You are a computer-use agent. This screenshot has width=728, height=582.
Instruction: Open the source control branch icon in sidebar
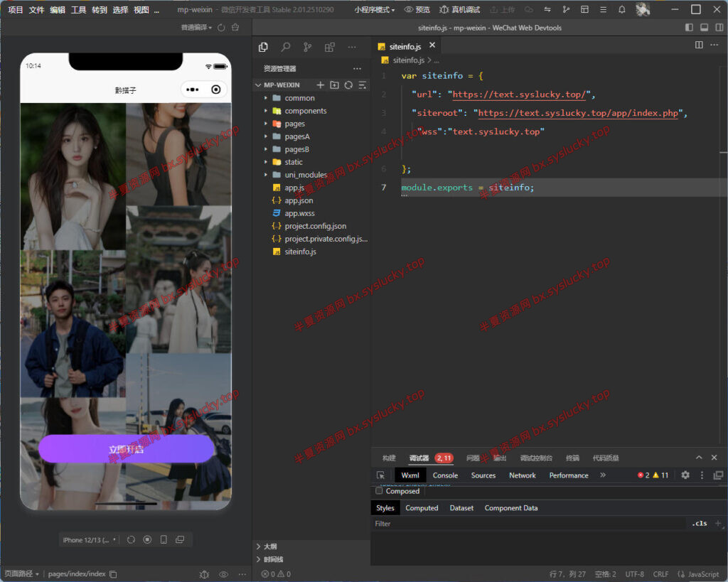click(x=307, y=47)
